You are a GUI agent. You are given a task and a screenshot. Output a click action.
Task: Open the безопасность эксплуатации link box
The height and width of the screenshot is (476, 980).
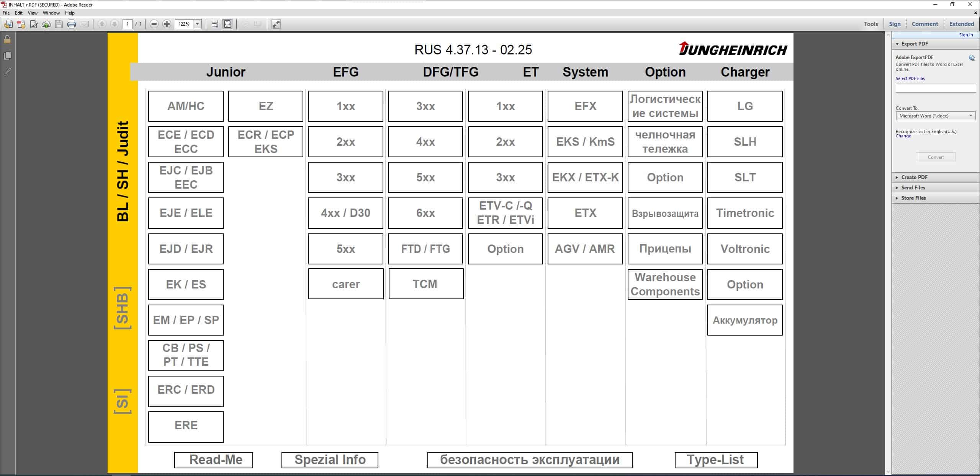coord(530,460)
